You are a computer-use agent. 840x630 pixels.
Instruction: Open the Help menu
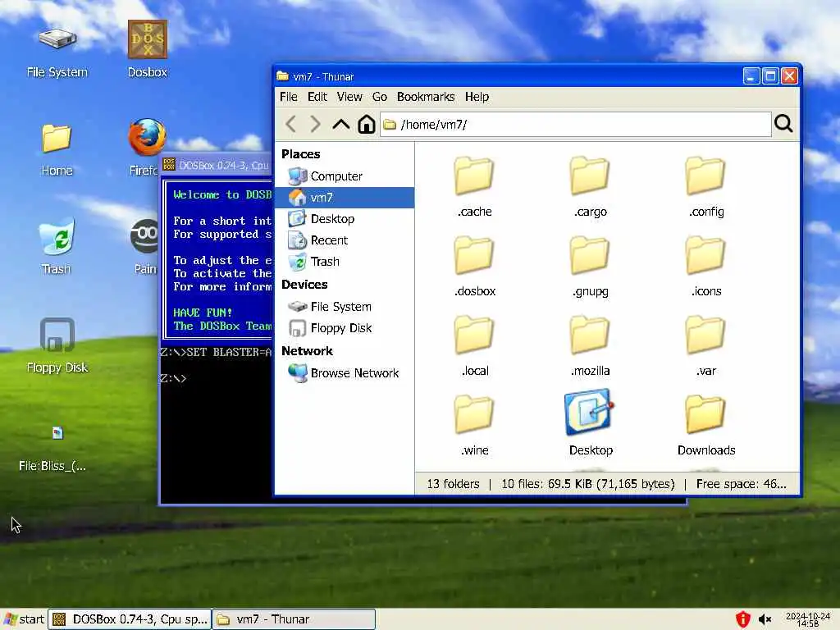click(477, 97)
